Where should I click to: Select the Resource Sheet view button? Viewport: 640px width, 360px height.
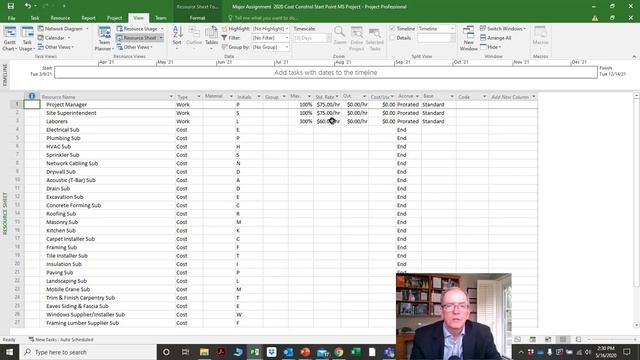(140, 38)
